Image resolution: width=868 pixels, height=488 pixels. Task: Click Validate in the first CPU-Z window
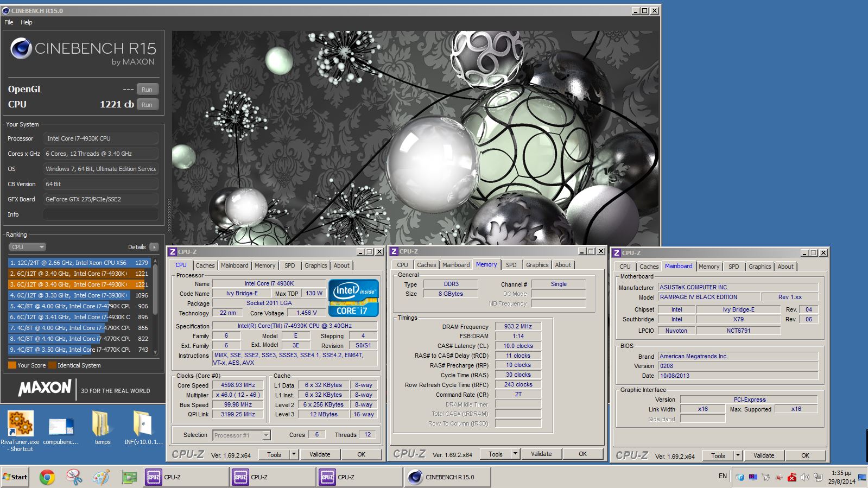pyautogui.click(x=320, y=454)
